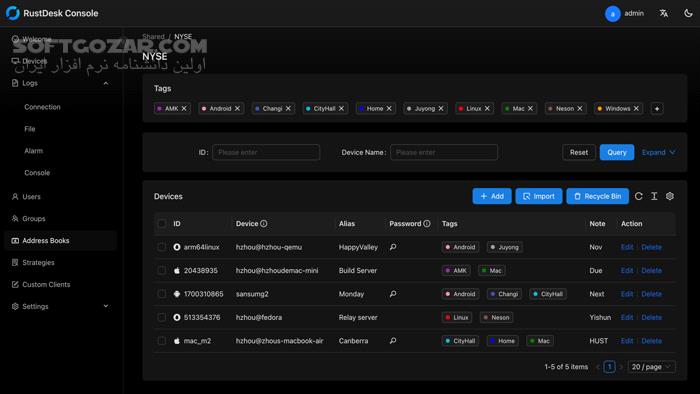Check the 1700310865 row checkbox
The height and width of the screenshot is (394, 700).
coord(162,294)
